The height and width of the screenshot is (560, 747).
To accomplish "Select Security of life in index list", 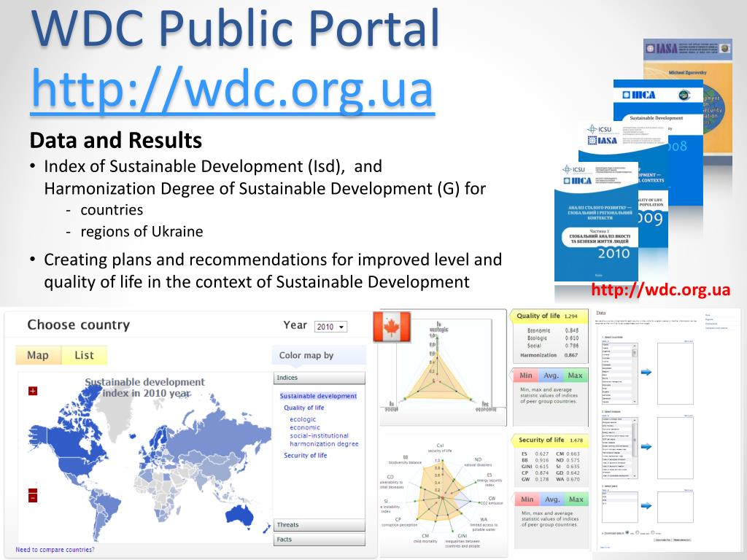I will pos(306,455).
